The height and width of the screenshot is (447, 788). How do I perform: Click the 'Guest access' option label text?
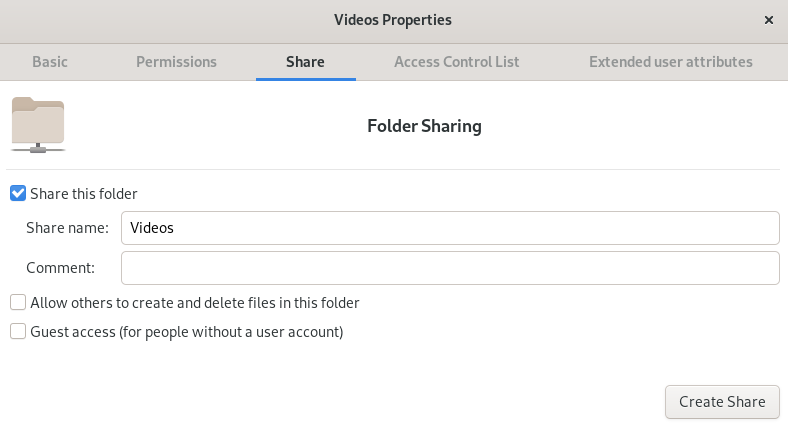point(187,332)
